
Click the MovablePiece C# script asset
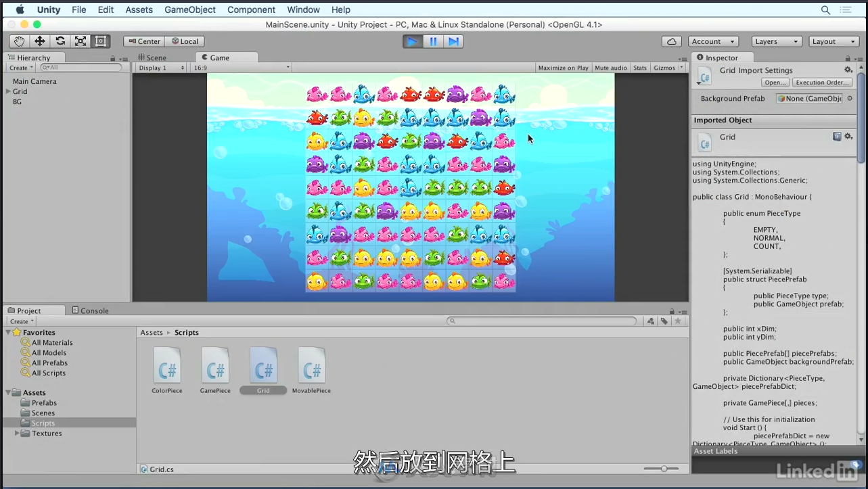pos(311,370)
